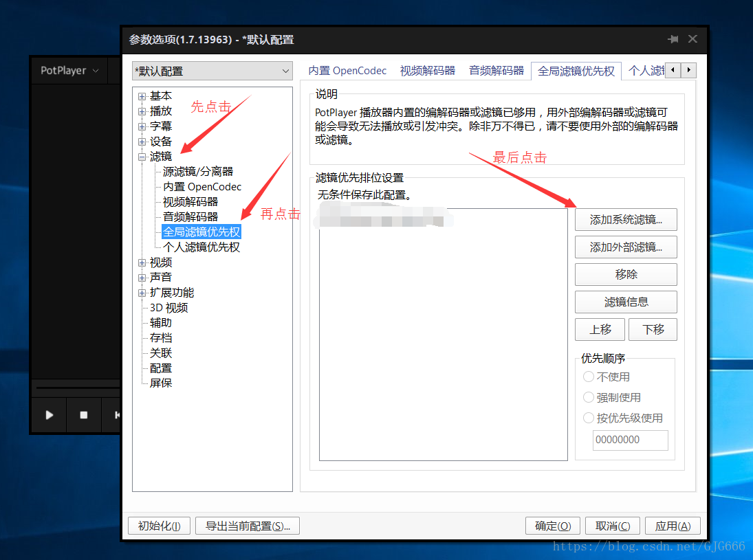Move filter down with 下移
The image size is (753, 560).
point(653,330)
